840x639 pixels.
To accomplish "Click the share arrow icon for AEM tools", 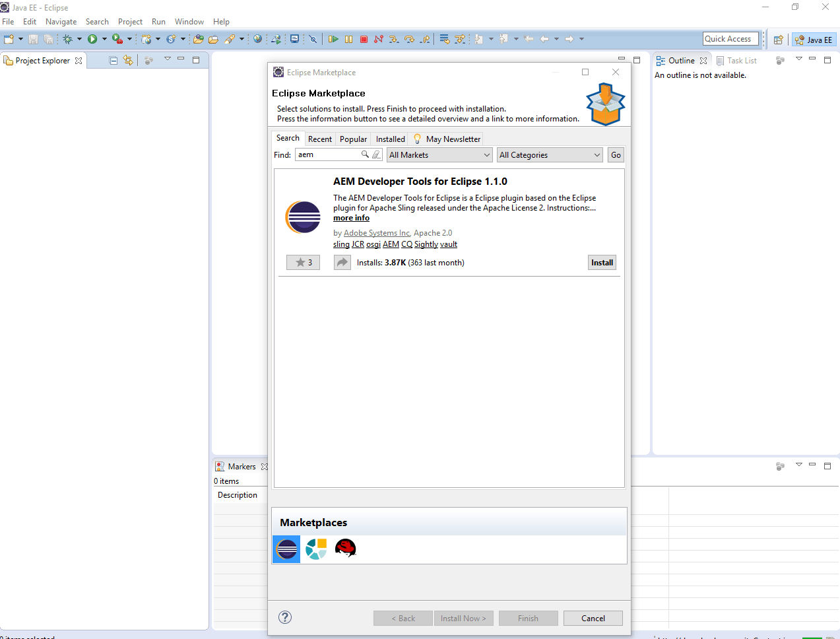I will click(342, 263).
